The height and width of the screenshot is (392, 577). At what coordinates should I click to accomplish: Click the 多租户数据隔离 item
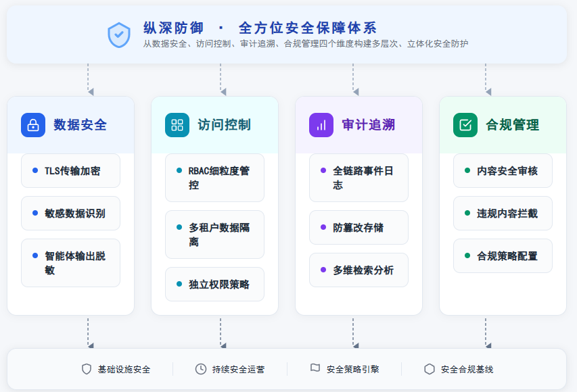click(x=214, y=235)
